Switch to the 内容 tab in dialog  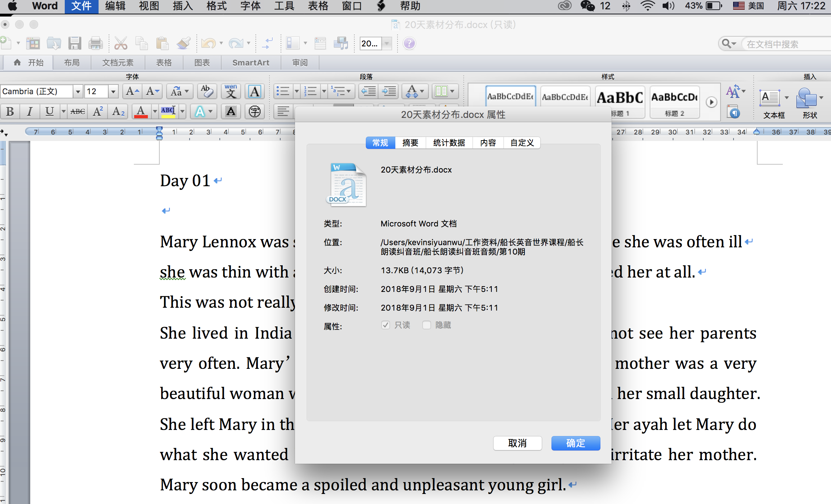click(x=488, y=143)
